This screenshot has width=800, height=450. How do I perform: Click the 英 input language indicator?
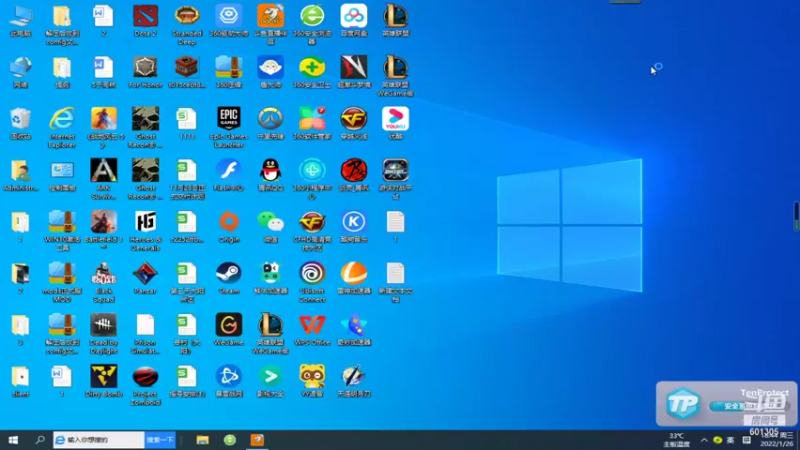730,440
